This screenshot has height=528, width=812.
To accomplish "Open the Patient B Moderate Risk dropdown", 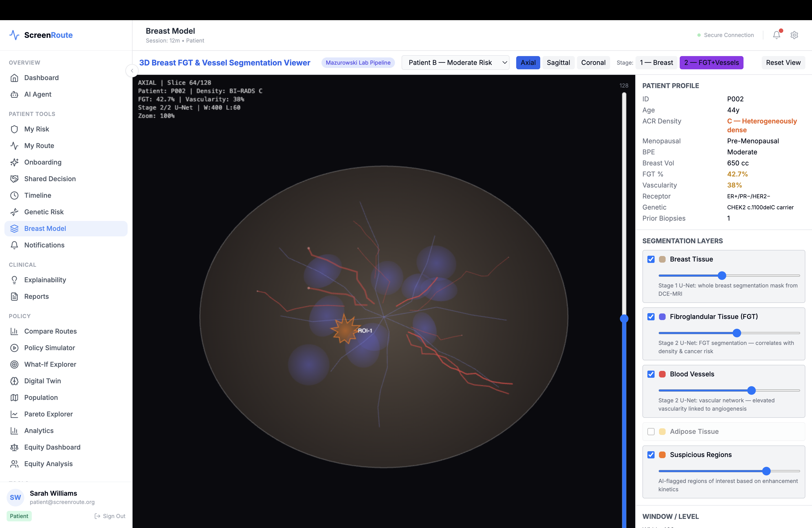I will coord(455,62).
